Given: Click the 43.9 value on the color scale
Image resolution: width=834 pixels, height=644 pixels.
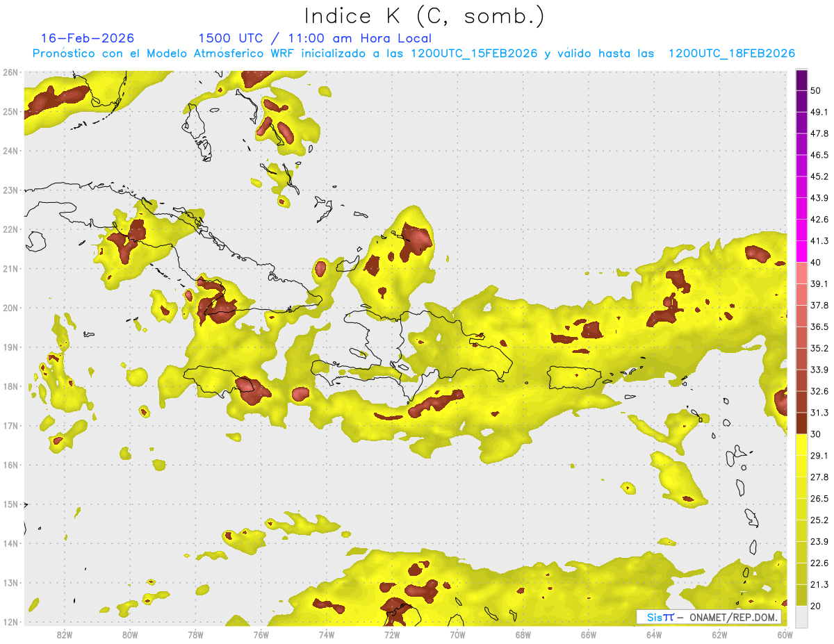Looking at the screenshot, I should (819, 198).
